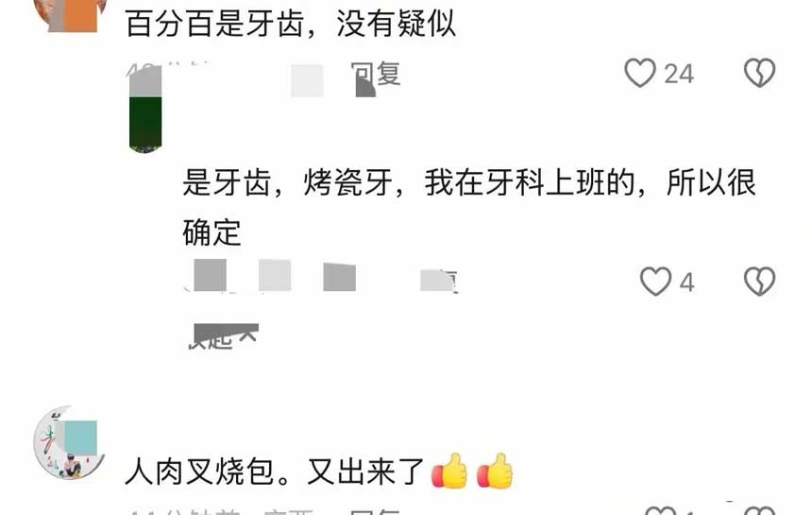812x515 pixels.
Task: Click the second thumbs-up emoji after 又出来了
Action: [x=495, y=471]
